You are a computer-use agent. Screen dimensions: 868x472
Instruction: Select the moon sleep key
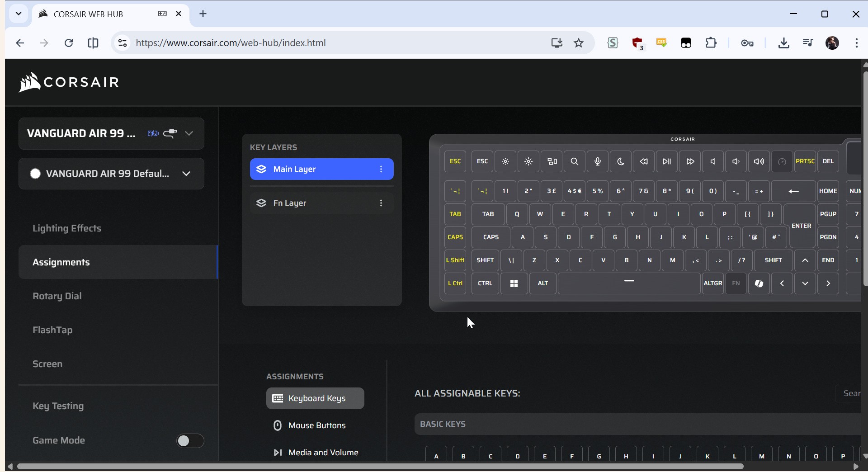click(621, 162)
